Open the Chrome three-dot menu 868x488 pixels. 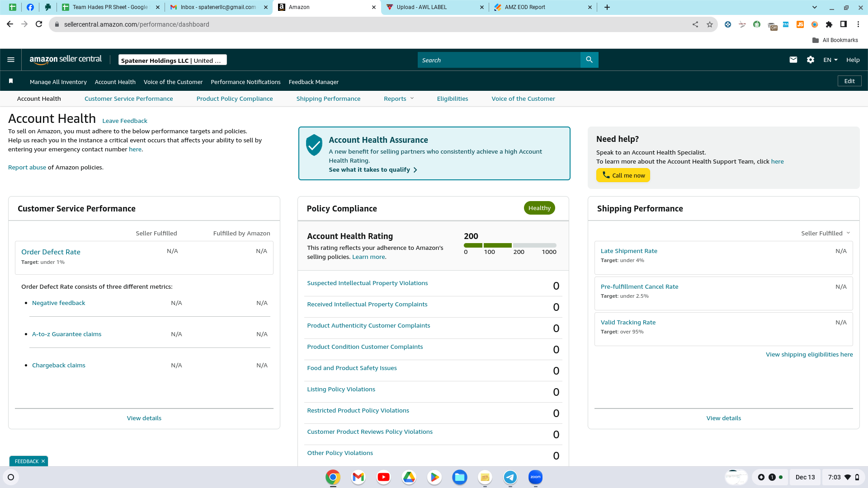pos(858,24)
